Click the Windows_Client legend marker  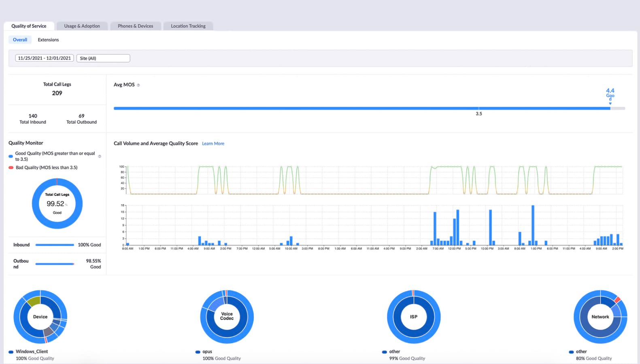pyautogui.click(x=11, y=352)
